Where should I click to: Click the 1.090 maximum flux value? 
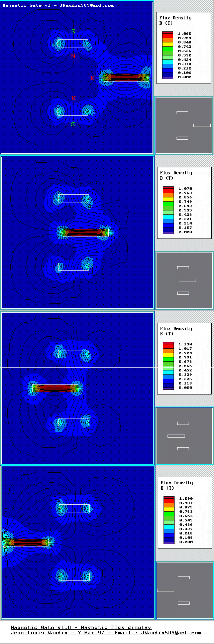pyautogui.click(x=186, y=499)
